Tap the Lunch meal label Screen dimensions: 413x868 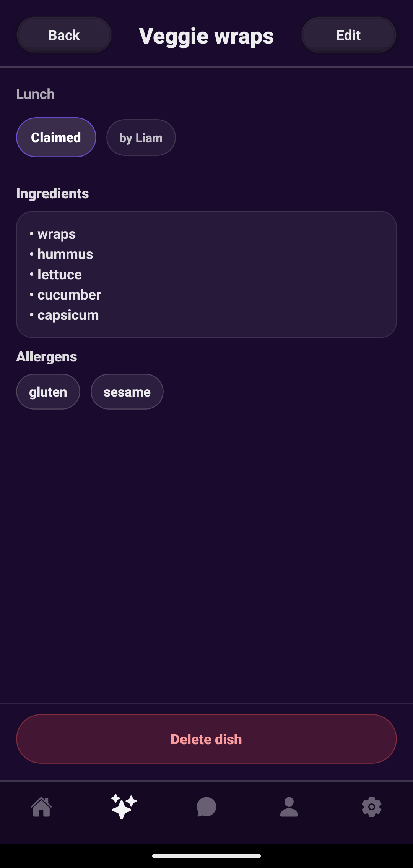pos(35,94)
